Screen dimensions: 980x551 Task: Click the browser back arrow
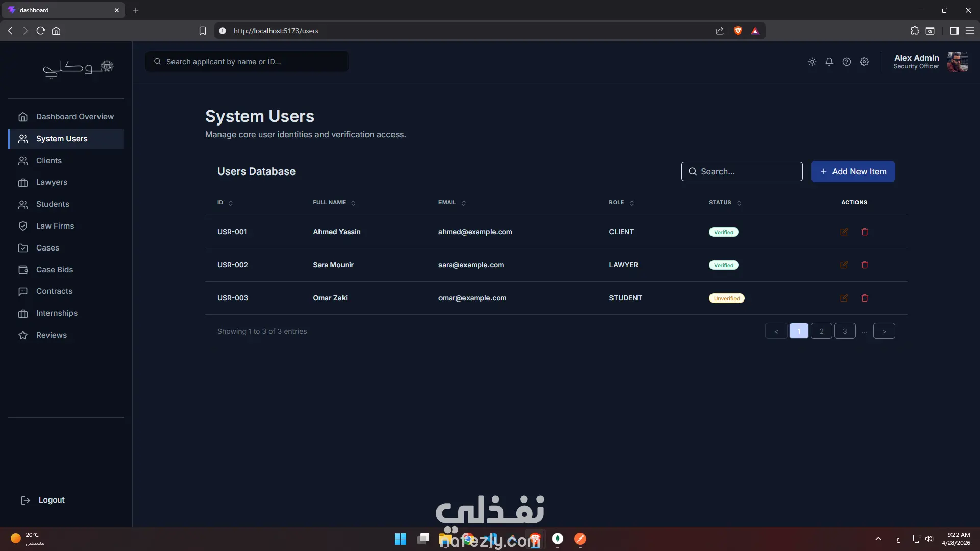tap(10, 31)
